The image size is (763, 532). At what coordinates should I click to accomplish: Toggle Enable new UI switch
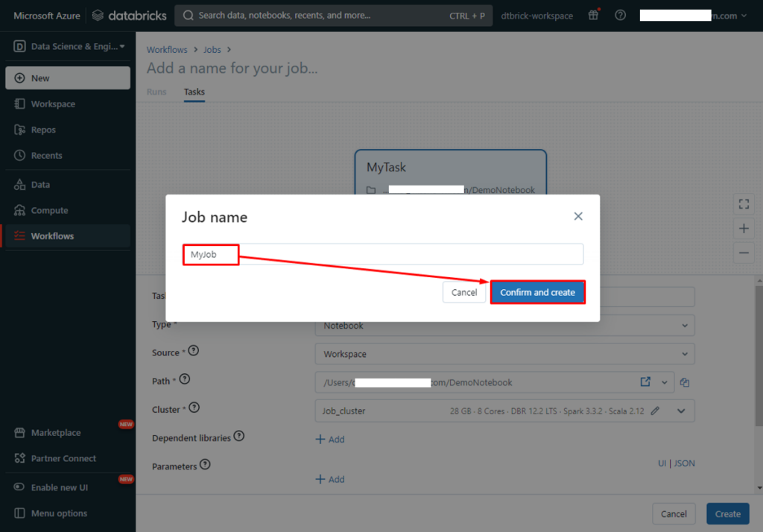19,487
